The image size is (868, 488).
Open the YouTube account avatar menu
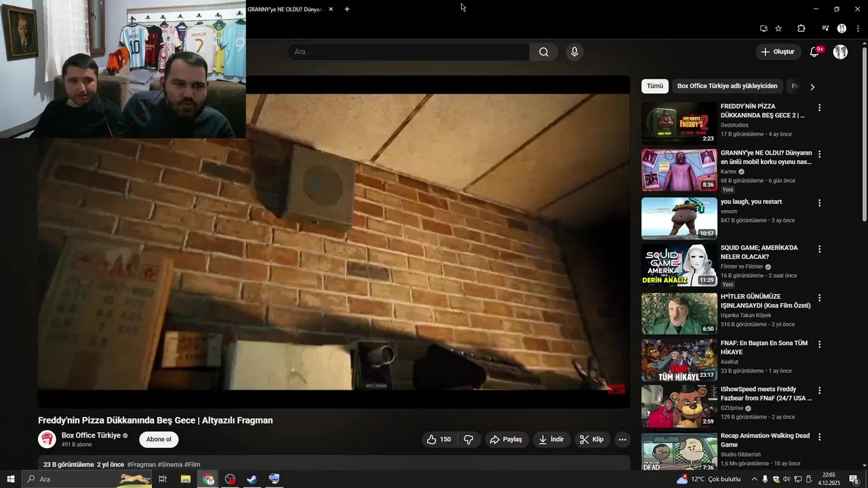point(840,52)
